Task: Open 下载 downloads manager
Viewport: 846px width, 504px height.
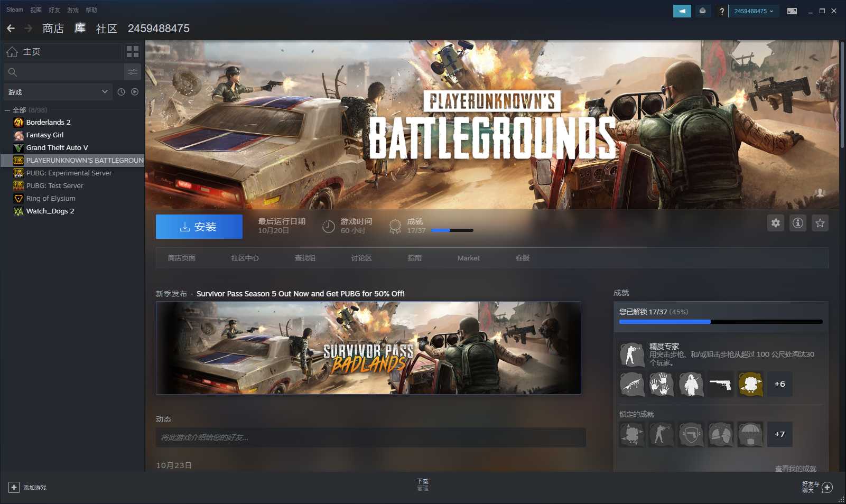Action: click(x=423, y=484)
